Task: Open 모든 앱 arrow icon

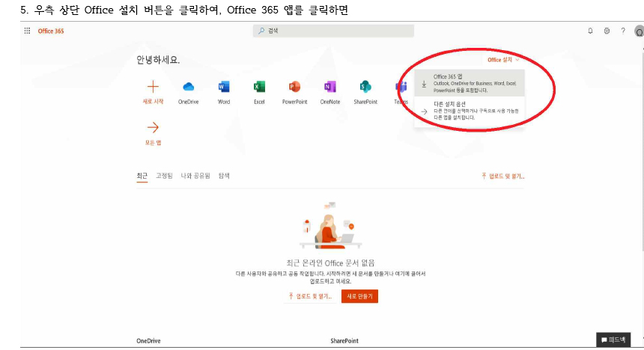Action: [153, 128]
